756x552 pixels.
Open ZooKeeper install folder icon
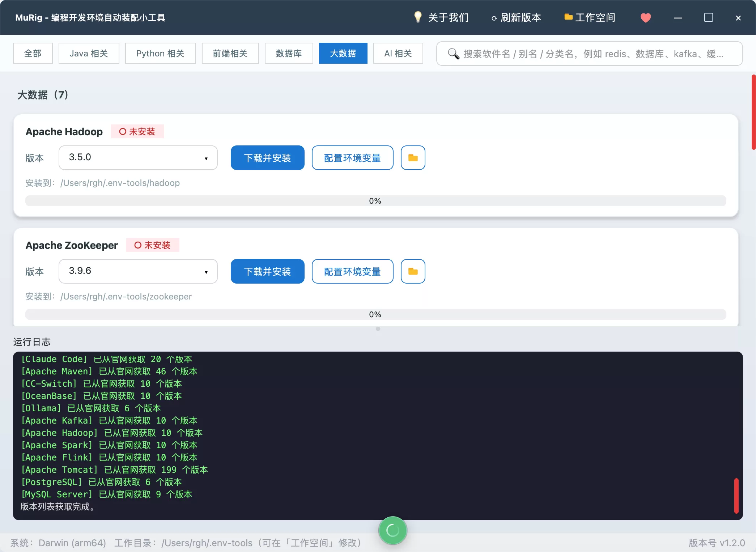413,271
